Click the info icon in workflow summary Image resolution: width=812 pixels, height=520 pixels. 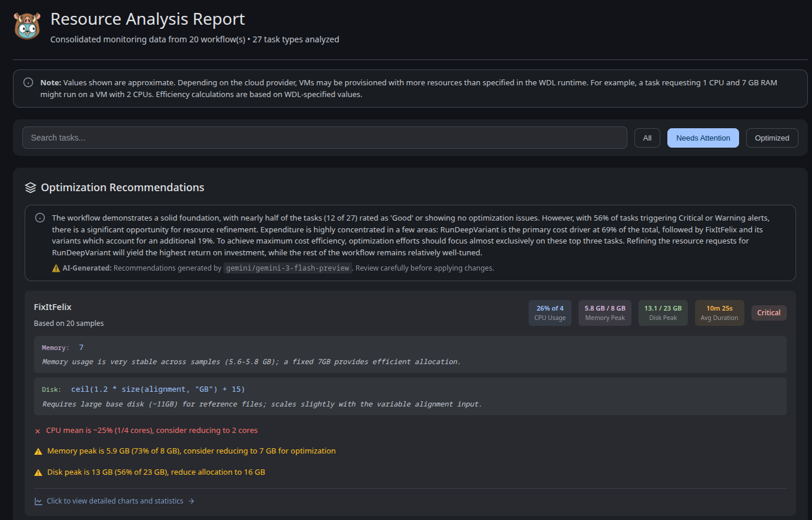click(40, 218)
